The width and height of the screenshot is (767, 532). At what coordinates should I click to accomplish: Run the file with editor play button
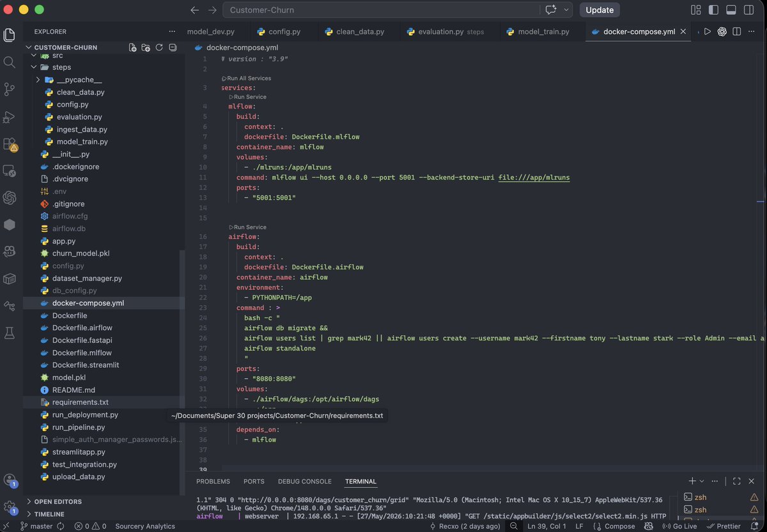coord(708,31)
